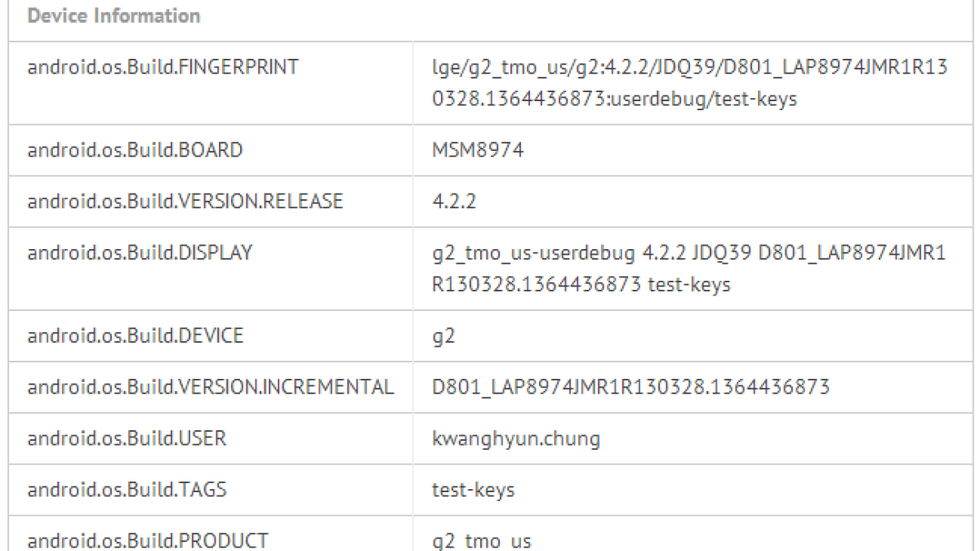Click the fingerprint value starting with lge/g2_tmo_us
This screenshot has height=551, width=980.
click(689, 82)
